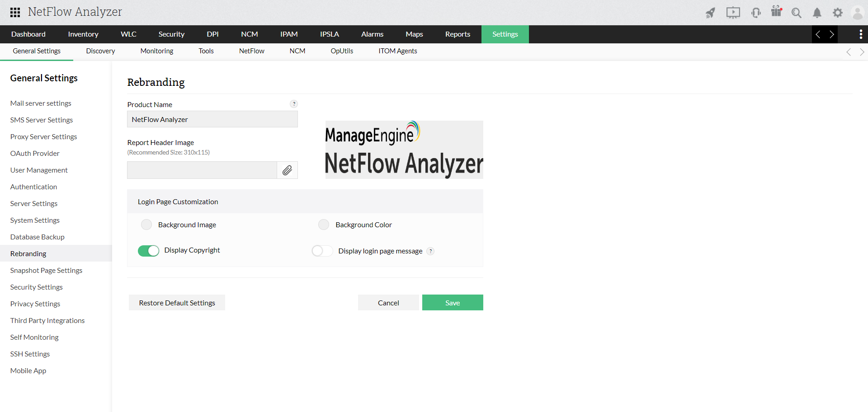Open the Reports tab
Viewport: 868px width, 412px height.
(x=458, y=34)
